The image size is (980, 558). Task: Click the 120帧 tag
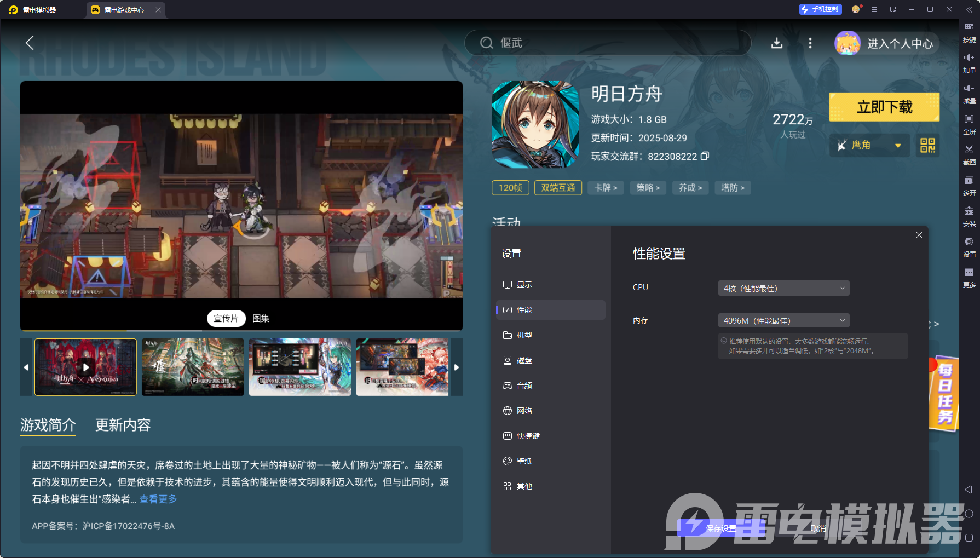[x=510, y=188]
